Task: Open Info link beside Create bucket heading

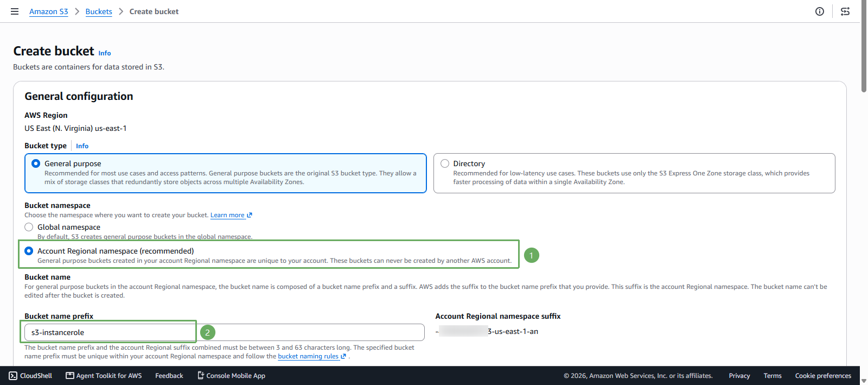Action: tap(105, 53)
